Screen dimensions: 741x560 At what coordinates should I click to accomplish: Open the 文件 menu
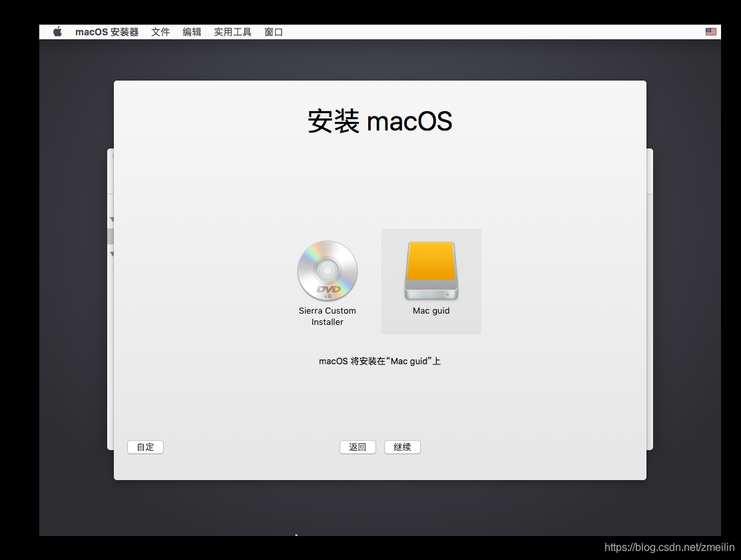coord(160,32)
